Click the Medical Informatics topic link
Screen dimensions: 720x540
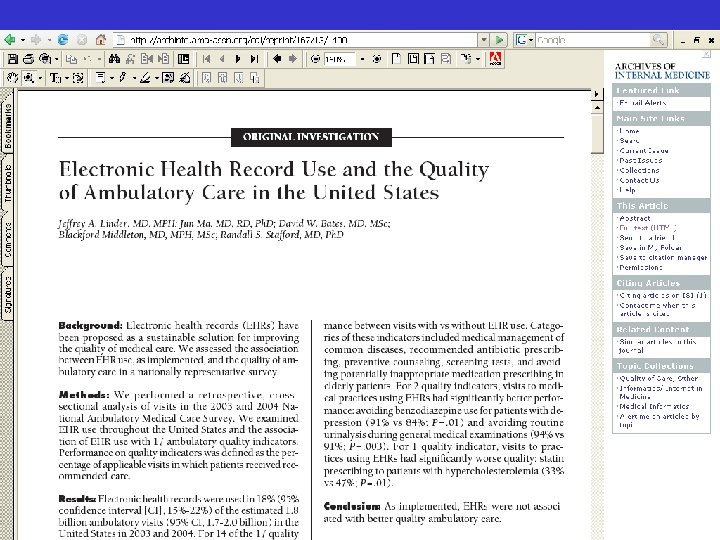coord(654,406)
